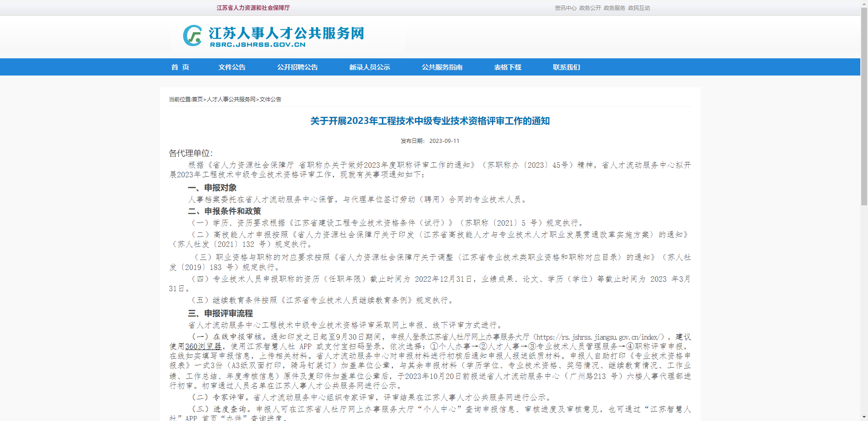
Task: Open the 首 页 navigation item
Action: click(180, 67)
